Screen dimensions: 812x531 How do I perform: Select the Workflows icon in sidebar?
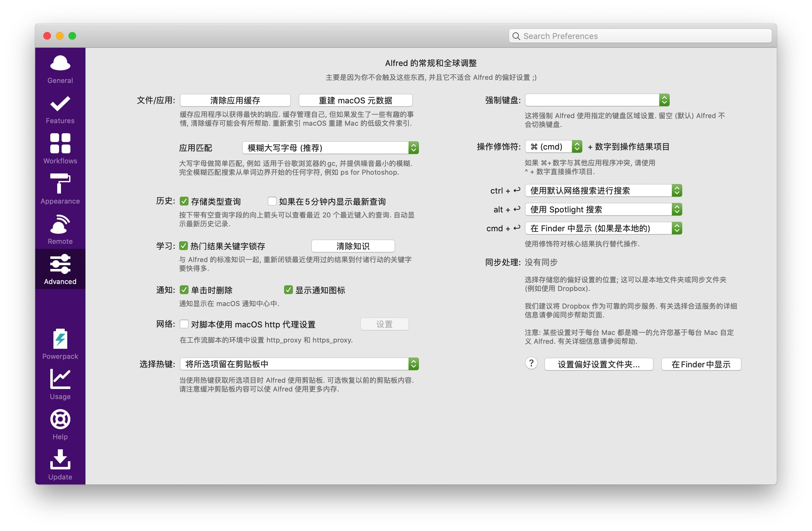click(60, 148)
